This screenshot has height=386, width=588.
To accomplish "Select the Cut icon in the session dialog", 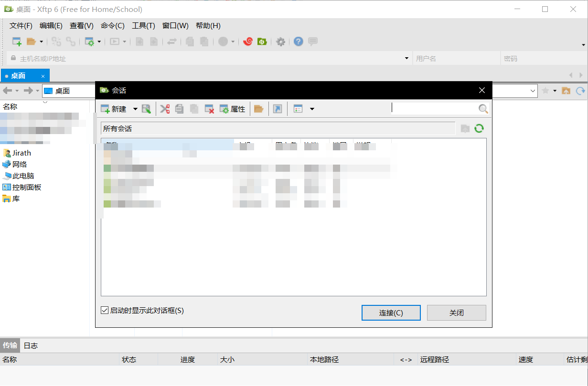I will click(165, 108).
